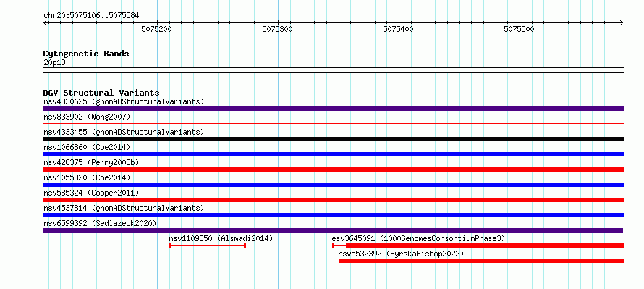Select the red bar under nsv5532392
644x289 pixels.
point(481,261)
